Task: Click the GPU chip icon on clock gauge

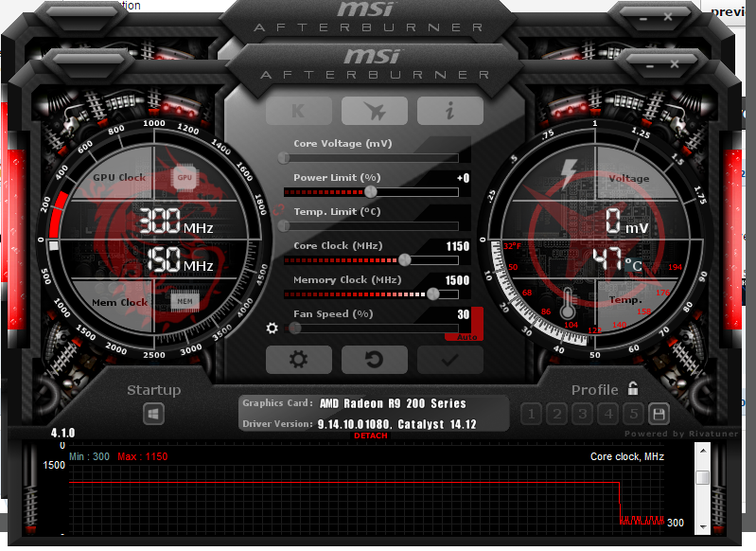Action: pos(185,177)
